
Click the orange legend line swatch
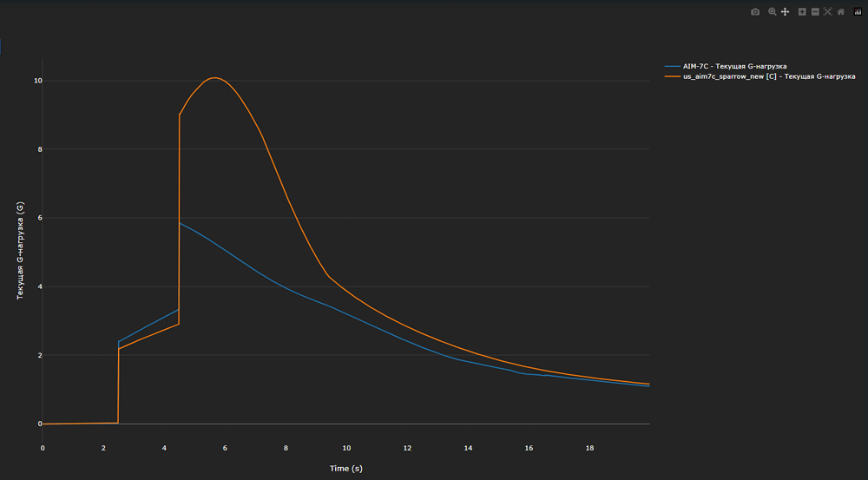pos(672,76)
